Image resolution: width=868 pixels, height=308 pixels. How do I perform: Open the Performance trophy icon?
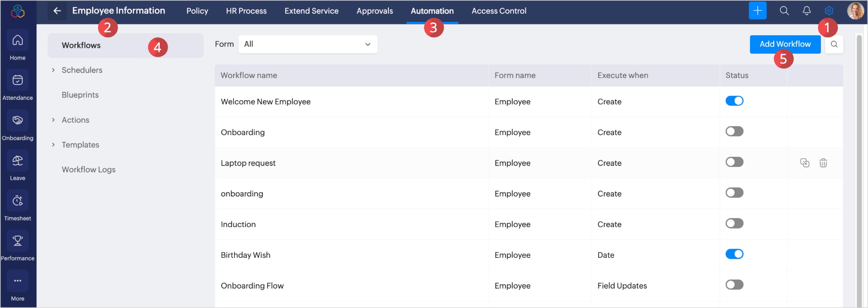pyautogui.click(x=17, y=241)
